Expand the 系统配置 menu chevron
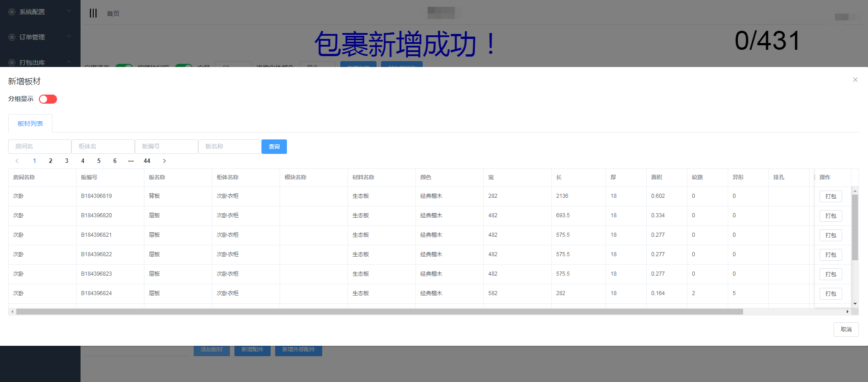Viewport: 868px width, 382px height. 69,11
